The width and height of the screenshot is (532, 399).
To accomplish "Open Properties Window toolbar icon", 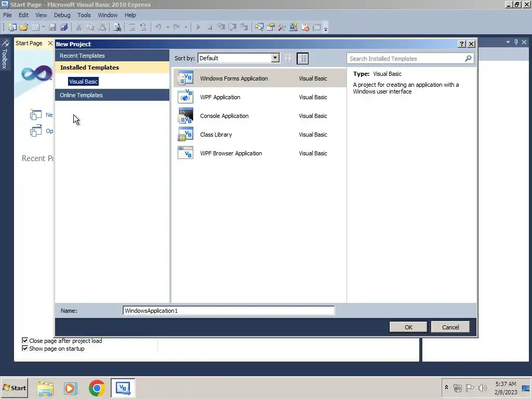I will pos(271,27).
